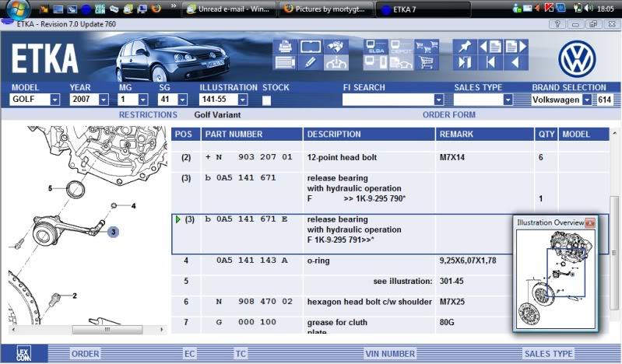Image resolution: width=622 pixels, height=364 pixels.
Task: Open the ILLUSTRATION dropdown arrow
Action: [x=243, y=100]
